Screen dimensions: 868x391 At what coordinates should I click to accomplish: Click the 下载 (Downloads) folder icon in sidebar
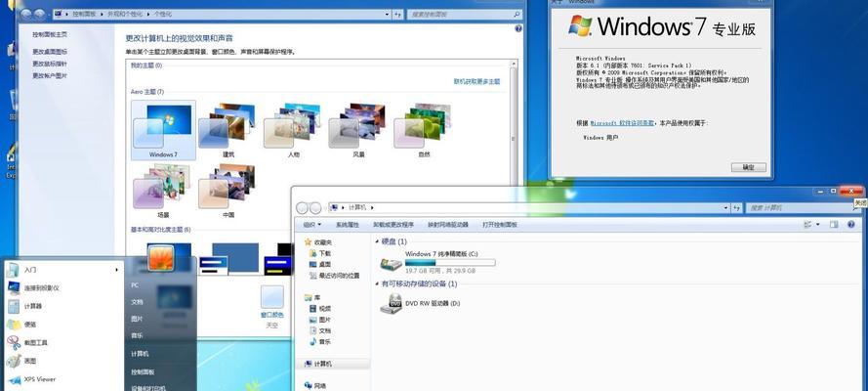312,253
